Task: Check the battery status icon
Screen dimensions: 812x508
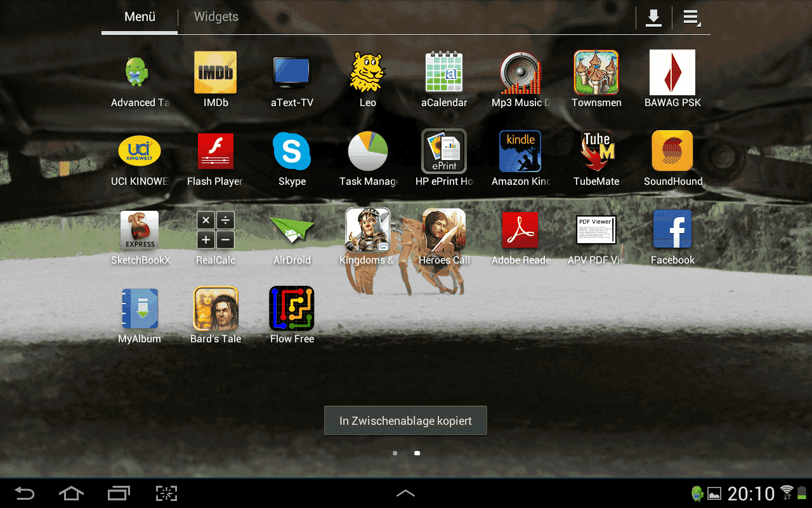Action: click(801, 492)
